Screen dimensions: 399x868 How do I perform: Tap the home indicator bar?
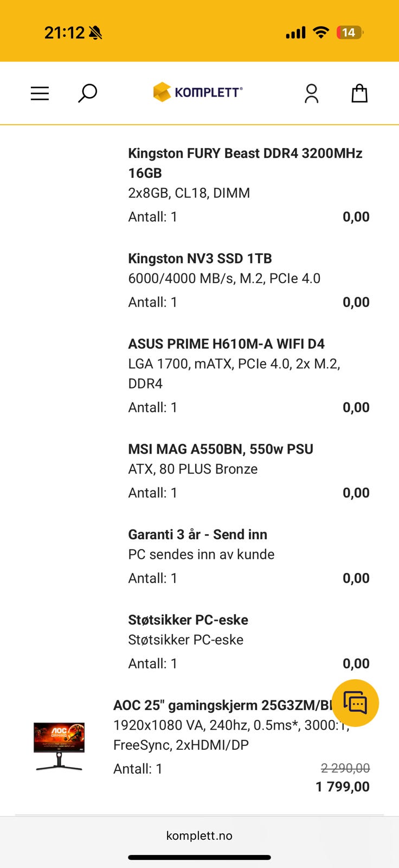click(x=200, y=858)
